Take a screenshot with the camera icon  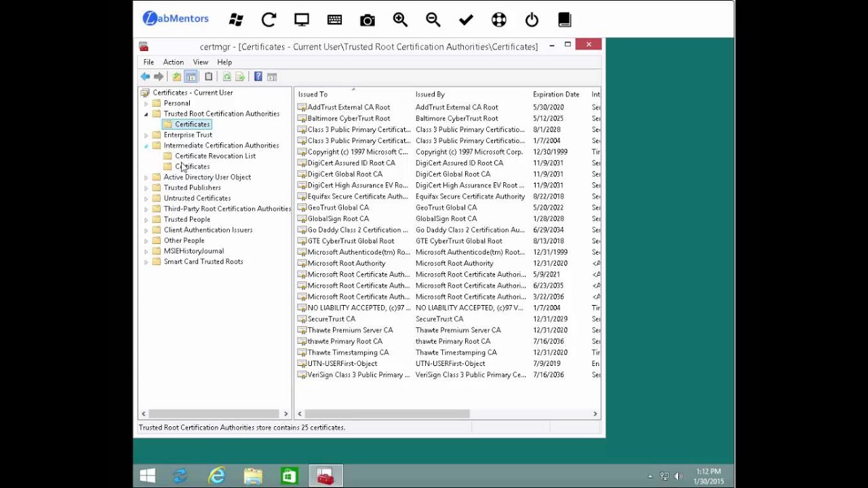368,20
